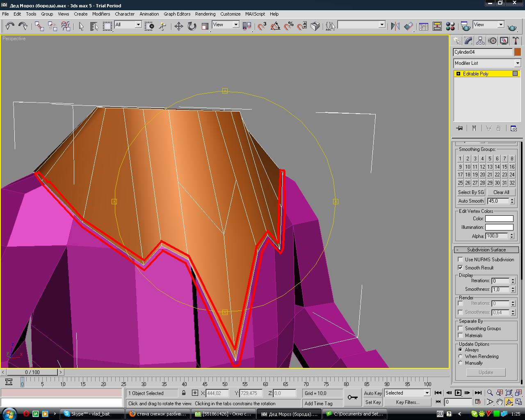The image size is (525, 420).
Task: Click the Mirror Selected Objects icon
Action: pyautogui.click(x=395, y=26)
